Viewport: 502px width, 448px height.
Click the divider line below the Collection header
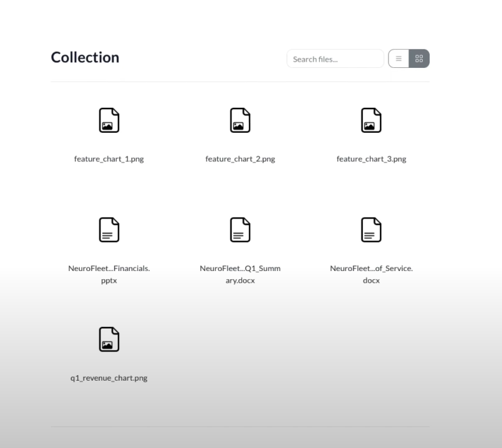click(240, 82)
